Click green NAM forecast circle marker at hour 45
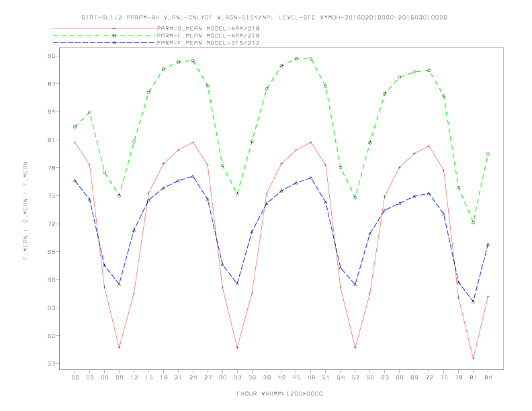The height and width of the screenshot is (411, 532). point(296,58)
